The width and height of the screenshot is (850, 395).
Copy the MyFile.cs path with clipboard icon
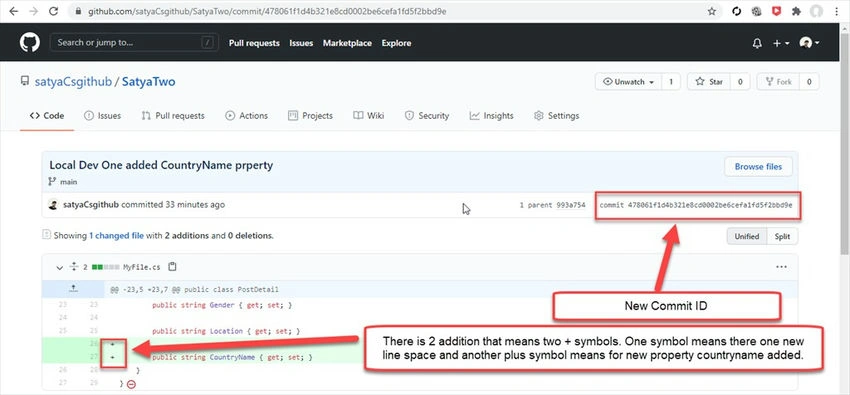[172, 267]
